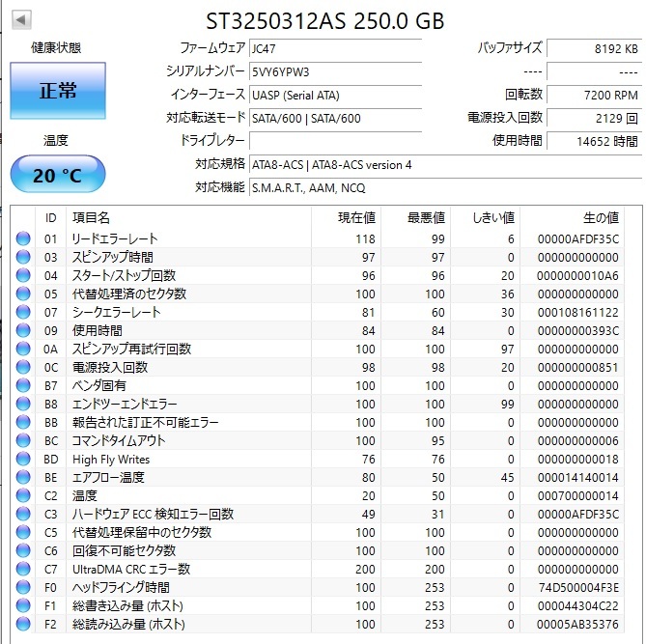Select the 20 °C temperature indicator

pyautogui.click(x=58, y=175)
